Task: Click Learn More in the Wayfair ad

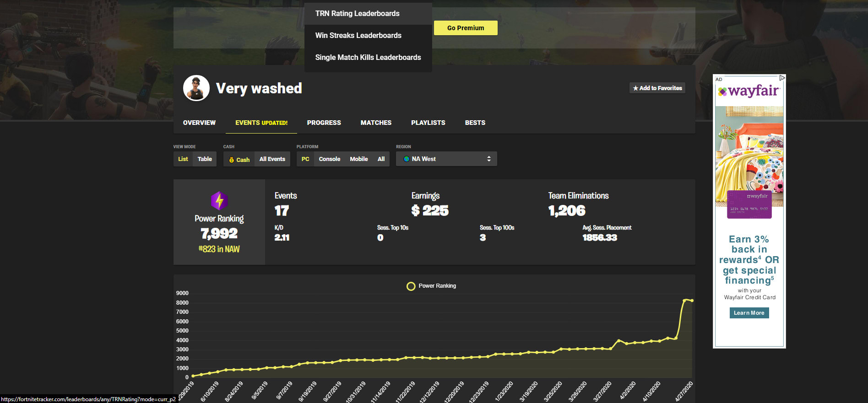Action: [749, 313]
